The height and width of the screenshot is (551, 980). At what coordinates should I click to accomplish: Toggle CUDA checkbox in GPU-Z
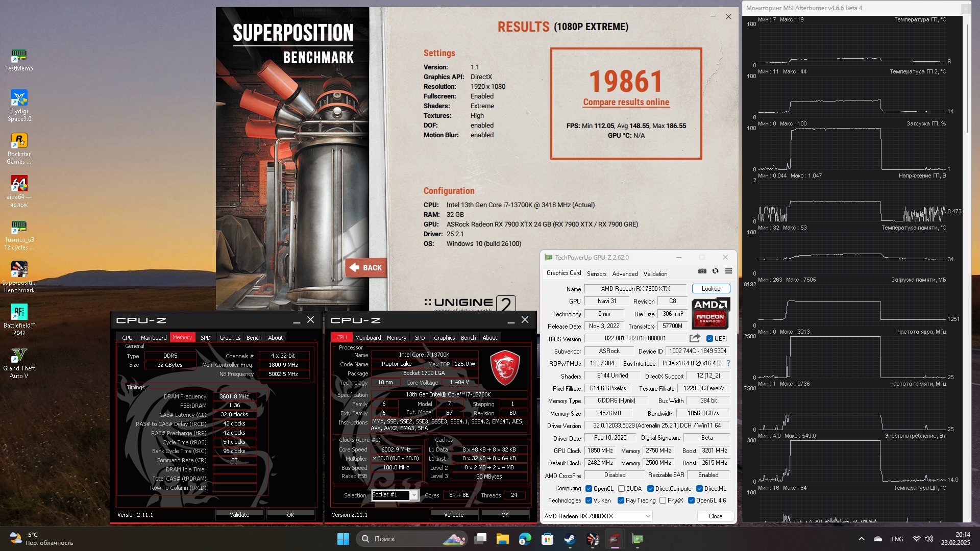[621, 489]
